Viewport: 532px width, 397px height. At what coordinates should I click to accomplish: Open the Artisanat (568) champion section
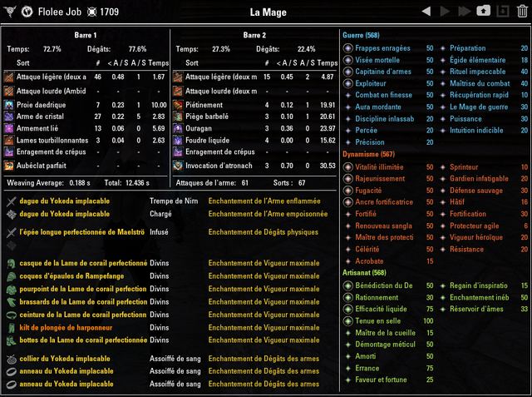[x=364, y=273]
